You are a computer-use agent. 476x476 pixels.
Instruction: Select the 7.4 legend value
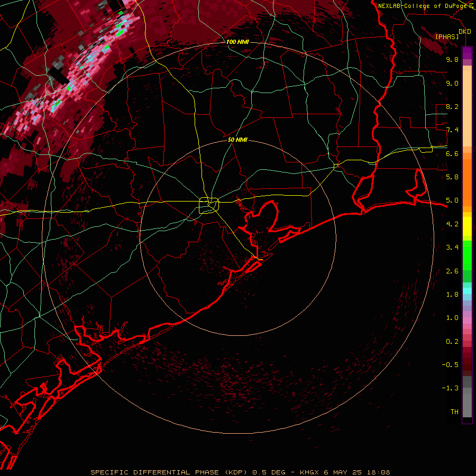452,130
